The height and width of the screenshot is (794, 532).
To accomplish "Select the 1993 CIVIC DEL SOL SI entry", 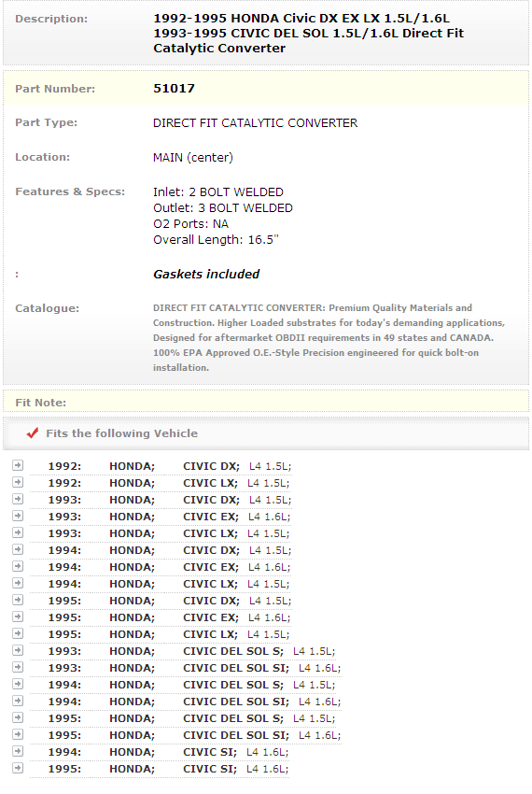I will tap(185, 668).
